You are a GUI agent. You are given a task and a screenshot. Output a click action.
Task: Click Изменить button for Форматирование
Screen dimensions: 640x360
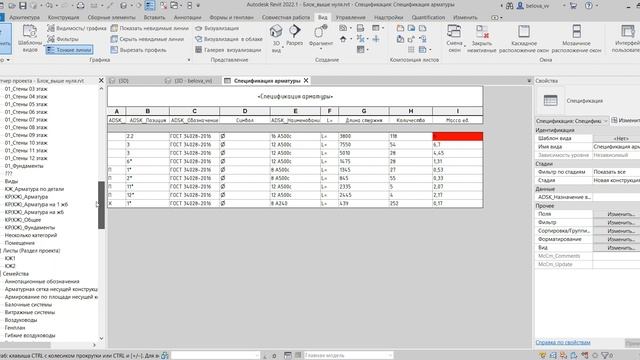pyautogui.click(x=620, y=239)
